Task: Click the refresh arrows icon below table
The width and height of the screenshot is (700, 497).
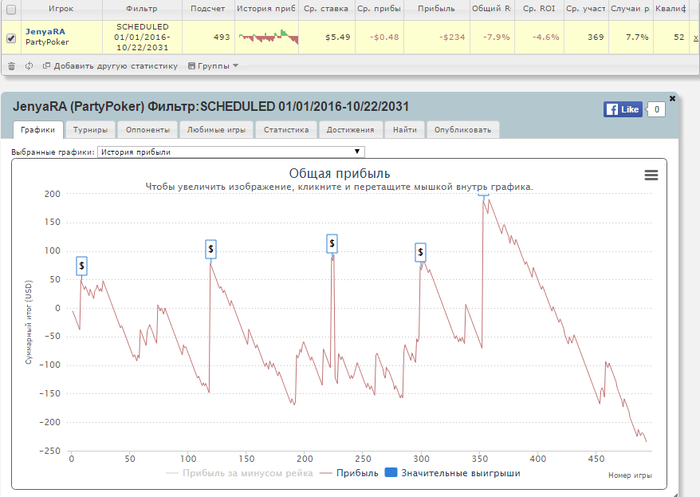Action: click(x=29, y=66)
